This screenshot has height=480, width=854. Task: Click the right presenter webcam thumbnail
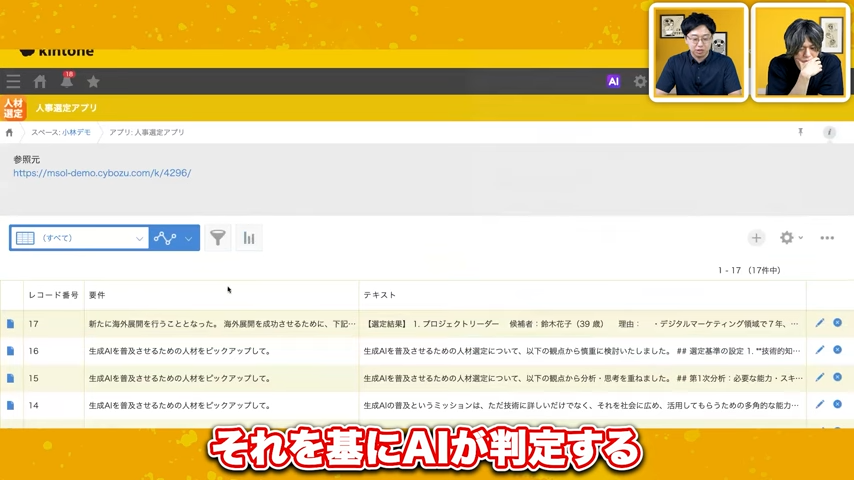[801, 52]
